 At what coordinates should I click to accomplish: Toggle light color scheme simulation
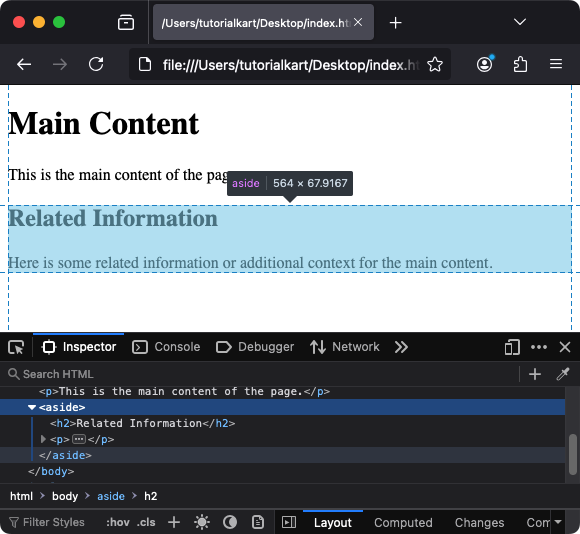click(x=202, y=522)
